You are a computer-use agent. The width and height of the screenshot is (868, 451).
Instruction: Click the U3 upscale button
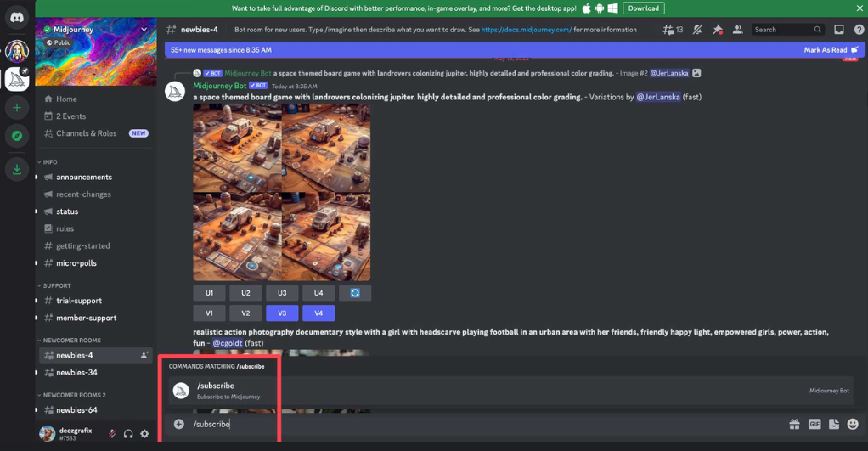click(x=282, y=293)
